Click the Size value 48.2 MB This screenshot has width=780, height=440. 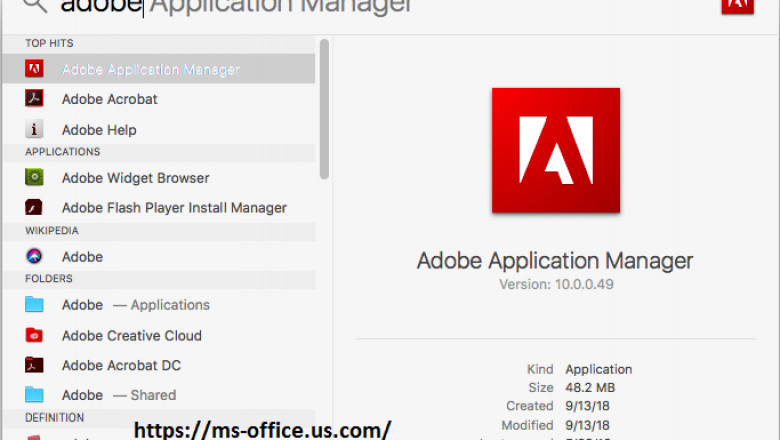point(590,387)
